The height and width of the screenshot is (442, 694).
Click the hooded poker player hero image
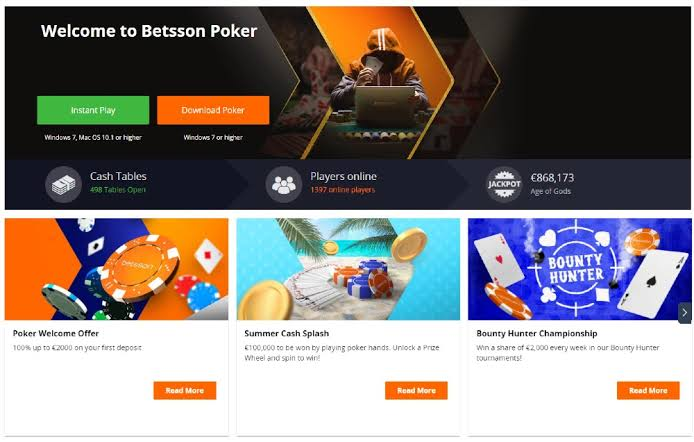tap(379, 83)
